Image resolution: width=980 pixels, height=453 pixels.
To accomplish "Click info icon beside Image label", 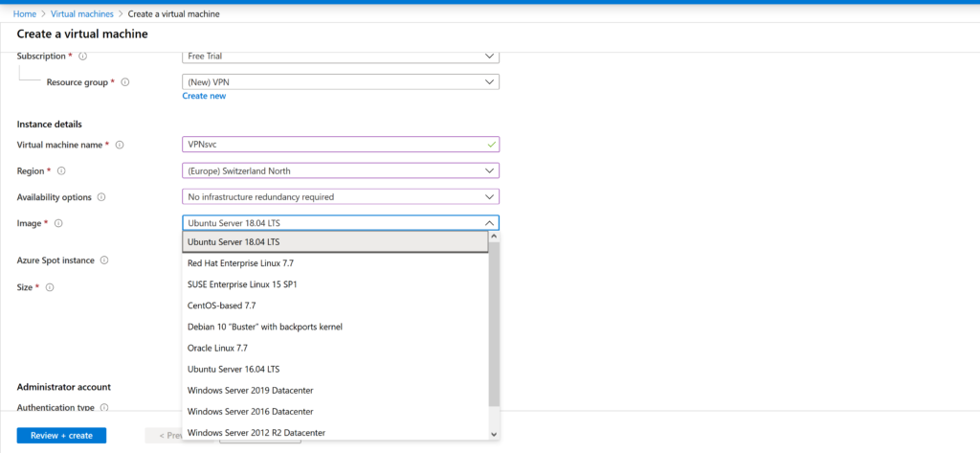I will tap(58, 223).
